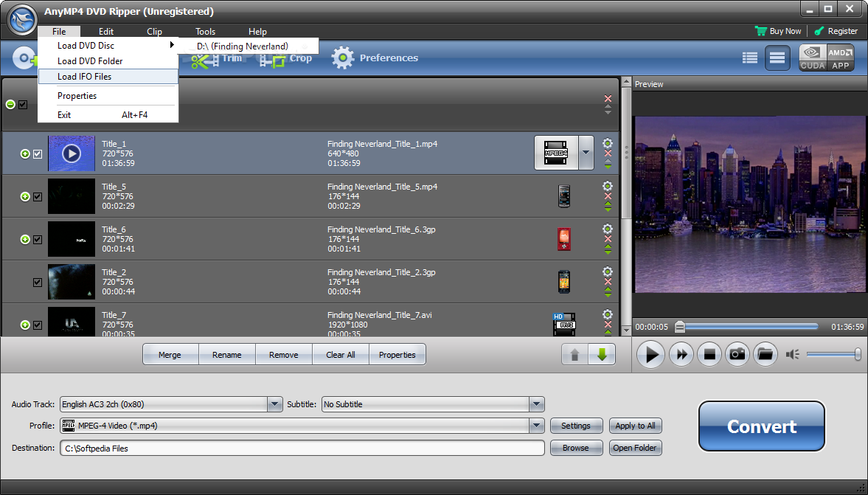Click Register link

(836, 31)
